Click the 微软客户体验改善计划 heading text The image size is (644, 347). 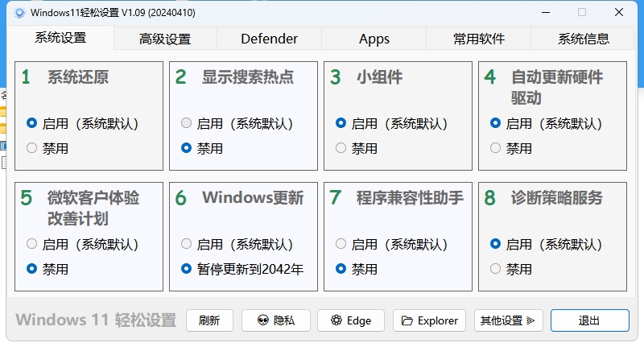pyautogui.click(x=93, y=209)
